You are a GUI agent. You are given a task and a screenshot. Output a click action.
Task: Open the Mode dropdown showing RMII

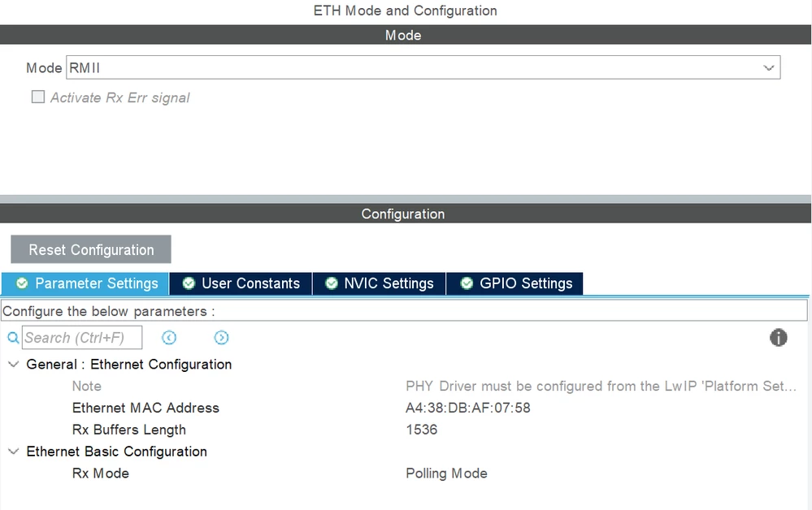click(x=423, y=67)
